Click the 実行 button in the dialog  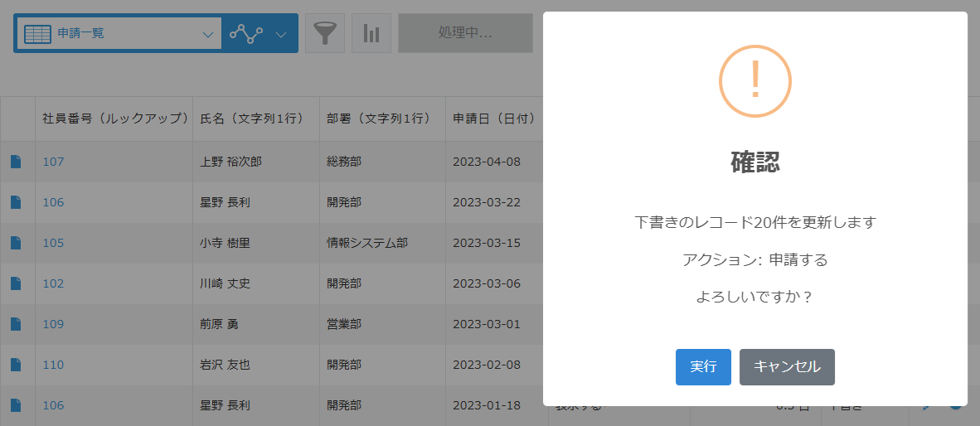(x=703, y=367)
